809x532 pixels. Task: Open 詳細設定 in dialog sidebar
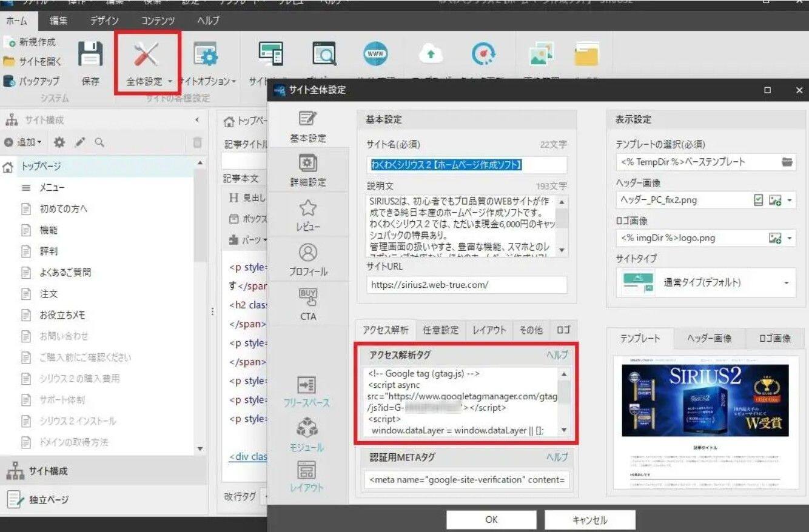[x=308, y=170]
